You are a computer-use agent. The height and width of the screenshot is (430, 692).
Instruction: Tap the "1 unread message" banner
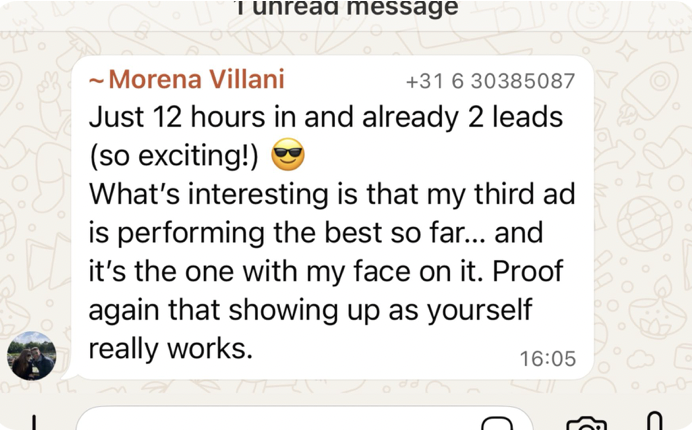[x=346, y=9]
